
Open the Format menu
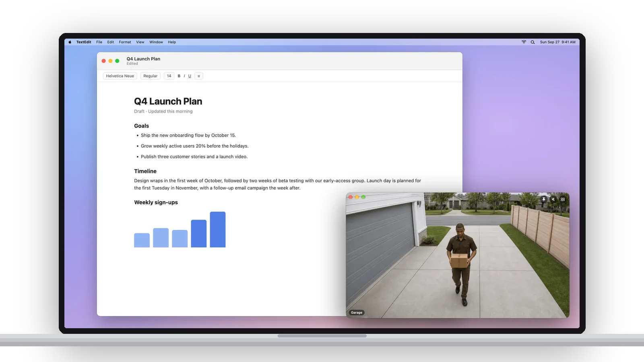(125, 42)
